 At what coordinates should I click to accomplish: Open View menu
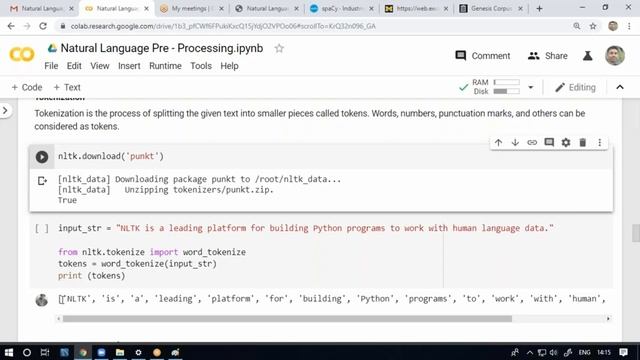100,66
